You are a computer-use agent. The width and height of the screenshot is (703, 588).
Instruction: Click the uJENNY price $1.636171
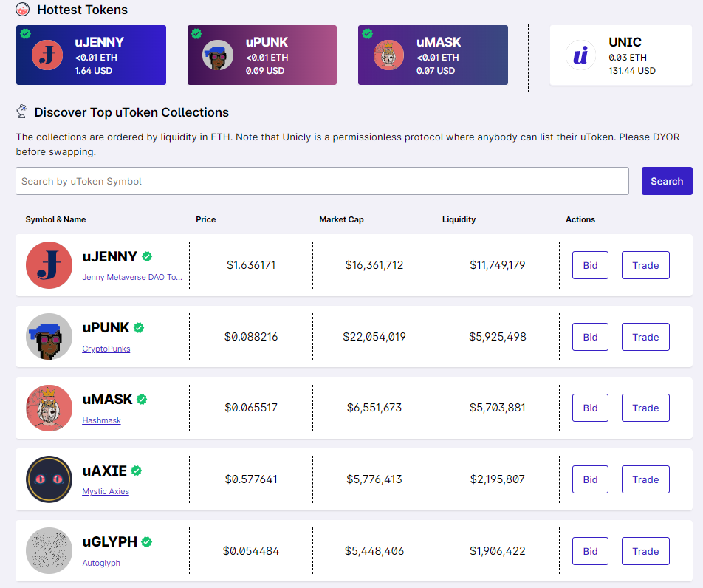pyautogui.click(x=251, y=265)
